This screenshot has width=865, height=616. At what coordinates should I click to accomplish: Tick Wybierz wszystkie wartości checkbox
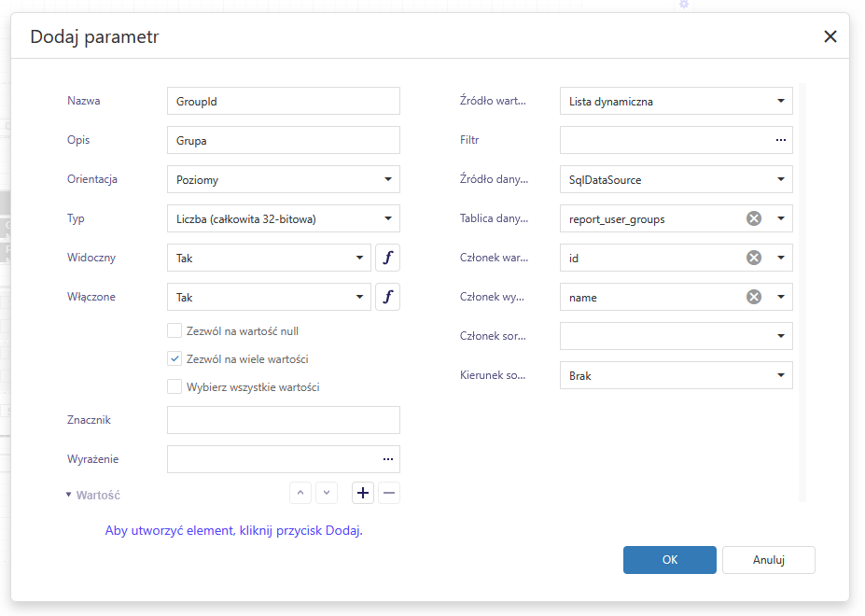tap(174, 387)
